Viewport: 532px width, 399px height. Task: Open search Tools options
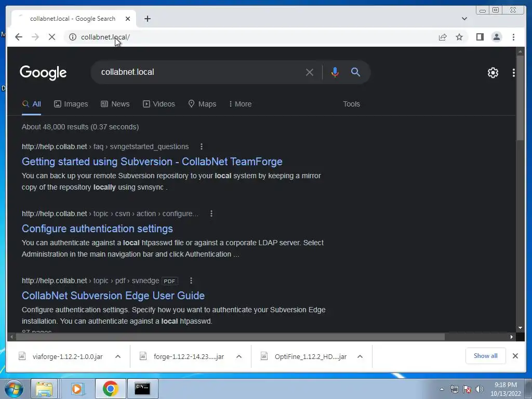click(x=351, y=104)
